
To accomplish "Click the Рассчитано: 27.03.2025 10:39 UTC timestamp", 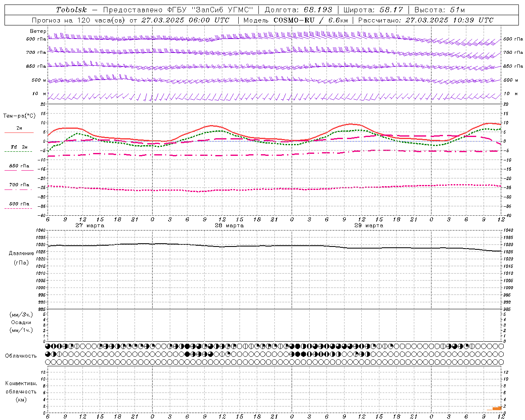I will pos(426,20).
